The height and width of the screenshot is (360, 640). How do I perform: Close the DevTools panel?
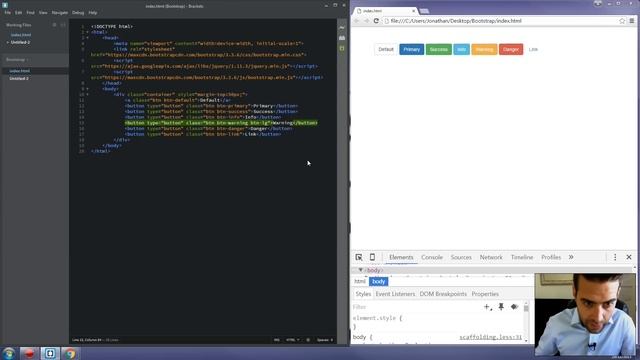[629, 257]
